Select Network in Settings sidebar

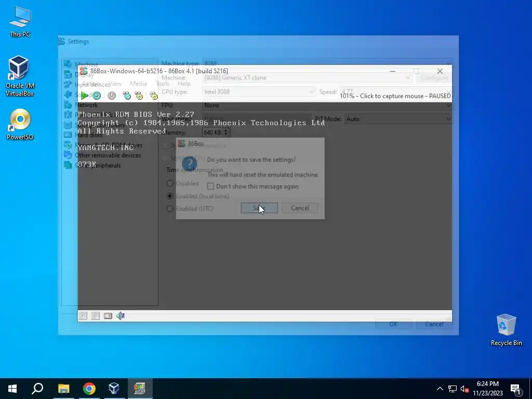coord(86,105)
